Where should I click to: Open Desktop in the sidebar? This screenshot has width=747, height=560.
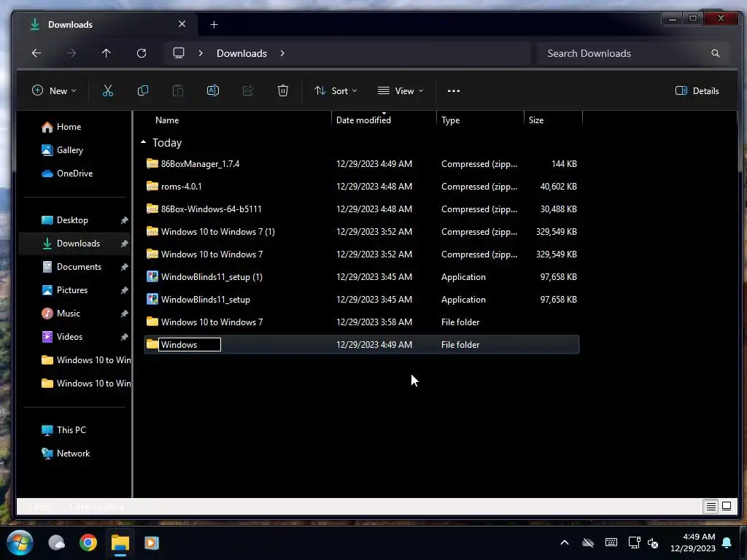pyautogui.click(x=72, y=220)
